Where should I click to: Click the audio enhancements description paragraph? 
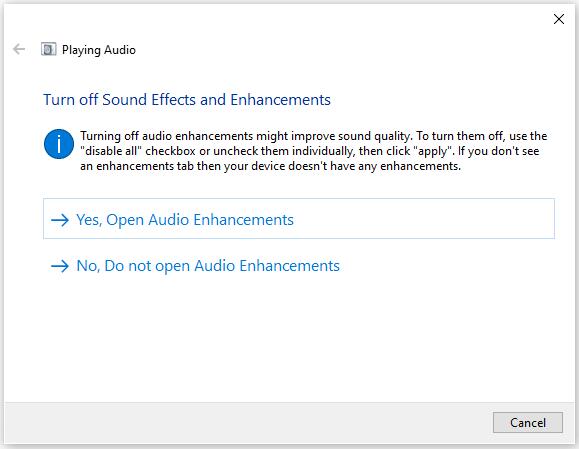click(314, 151)
